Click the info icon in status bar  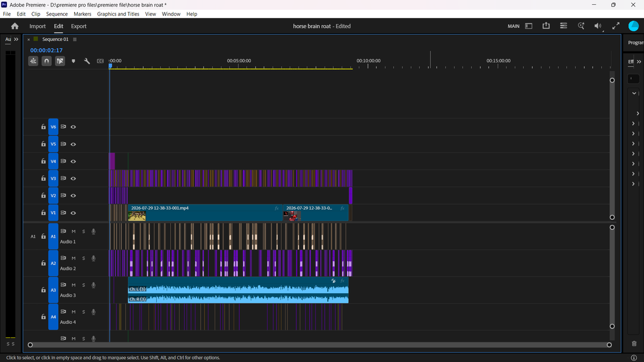pos(634,358)
